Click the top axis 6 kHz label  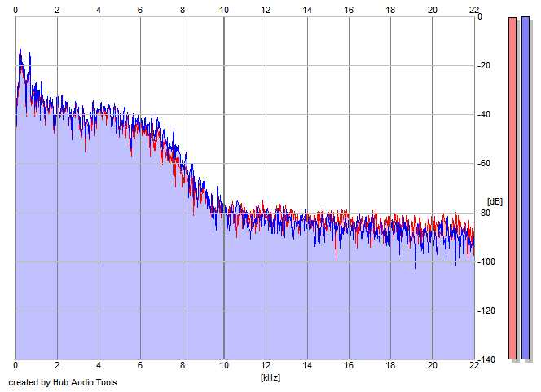tap(140, 10)
